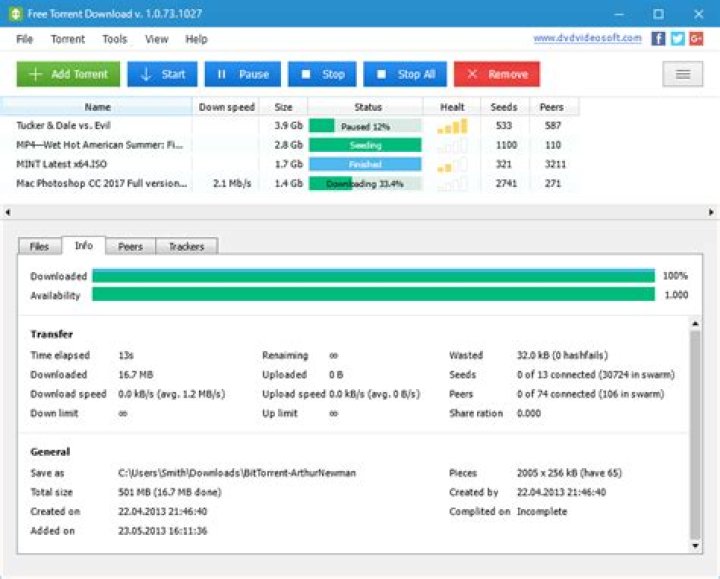Screen dimensions: 720x579
Task: Open the Tools menu
Action: click(114, 39)
